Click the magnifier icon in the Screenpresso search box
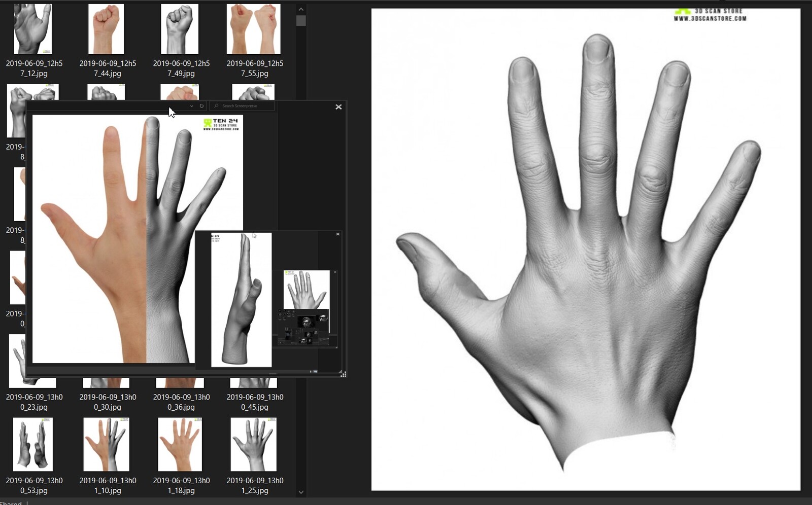 [217, 106]
